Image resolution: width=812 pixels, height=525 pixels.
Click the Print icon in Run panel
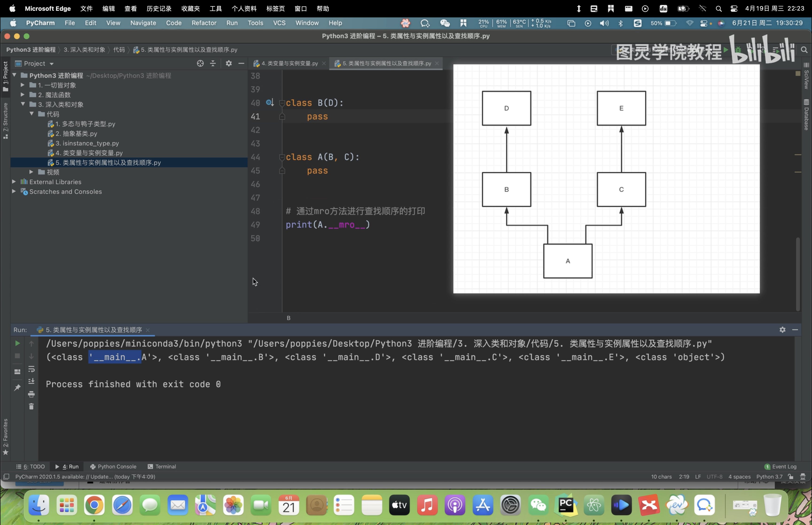pyautogui.click(x=31, y=394)
